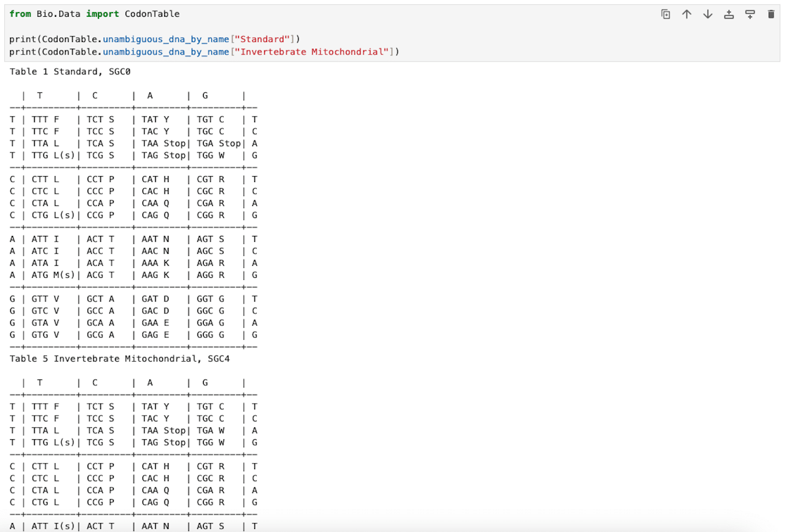Insert a new cell above
Image resolution: width=786 pixels, height=532 pixels.
729,14
